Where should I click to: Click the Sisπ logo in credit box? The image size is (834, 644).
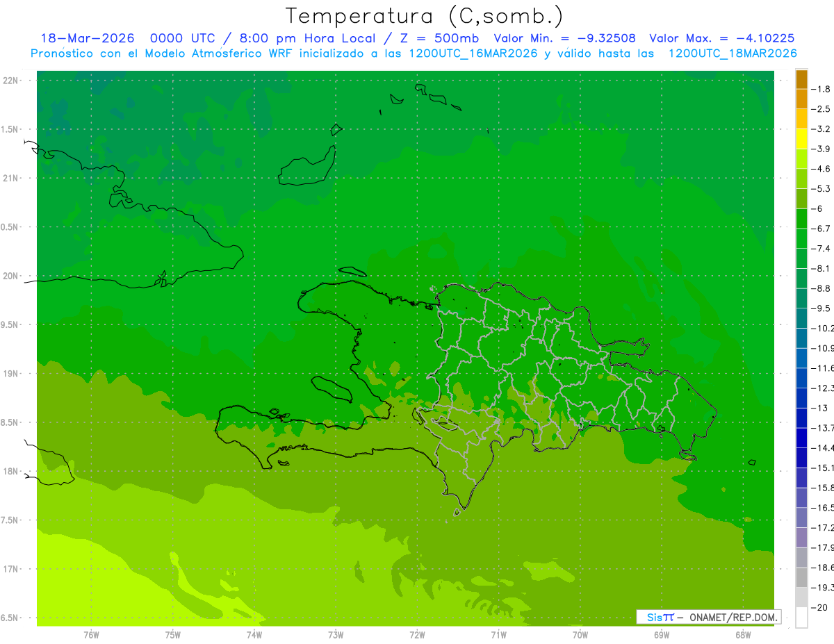660,617
